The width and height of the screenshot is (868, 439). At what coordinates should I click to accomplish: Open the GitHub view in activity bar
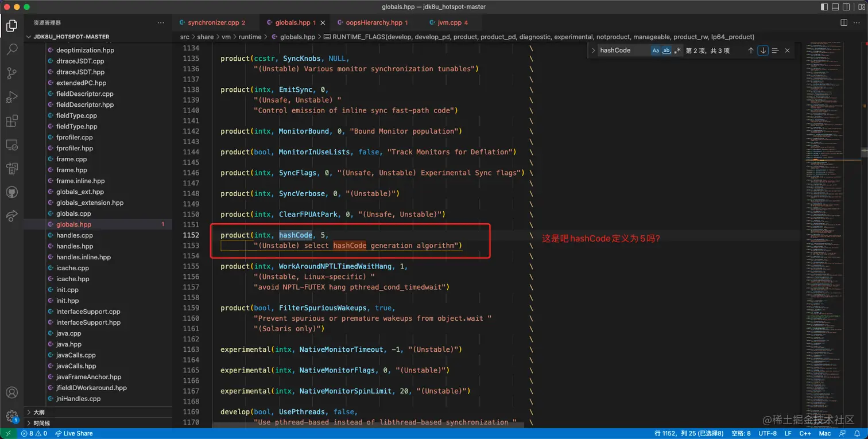(11, 192)
